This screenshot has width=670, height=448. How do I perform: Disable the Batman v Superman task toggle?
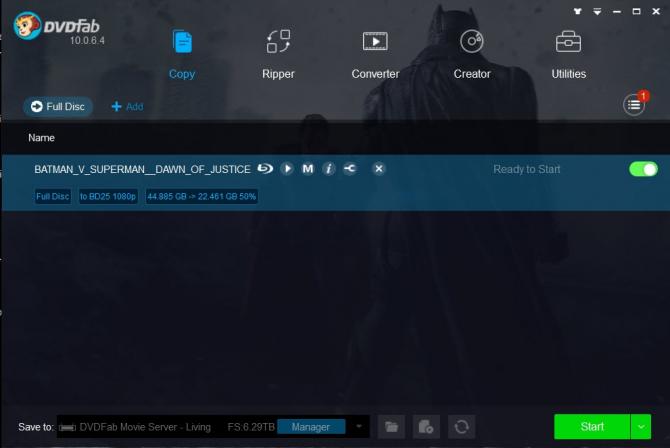tap(644, 169)
